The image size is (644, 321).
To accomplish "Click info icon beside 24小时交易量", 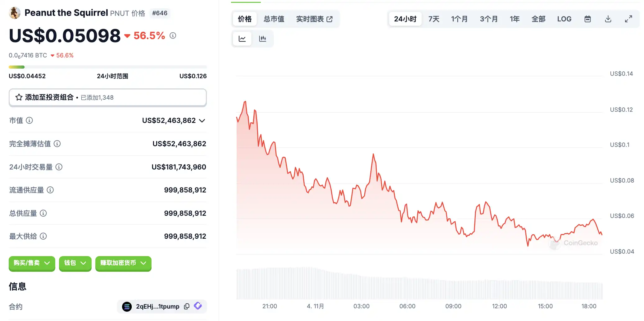I will pyautogui.click(x=59, y=167).
